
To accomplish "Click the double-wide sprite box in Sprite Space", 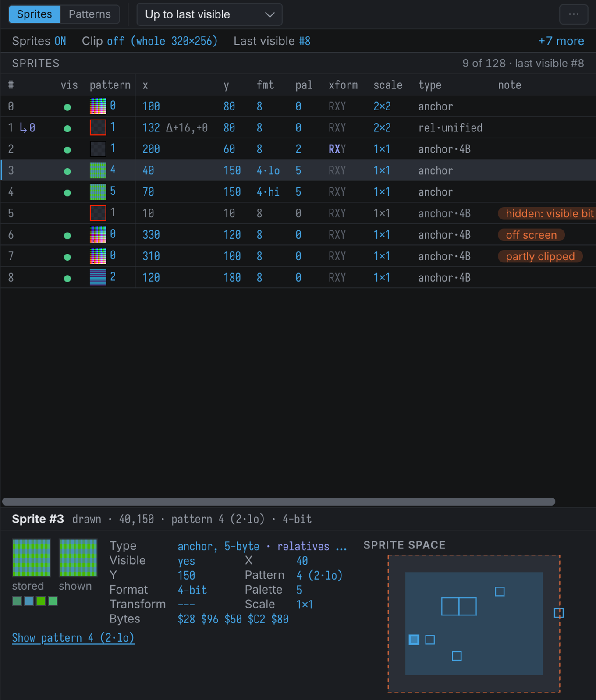I will click(x=459, y=607).
